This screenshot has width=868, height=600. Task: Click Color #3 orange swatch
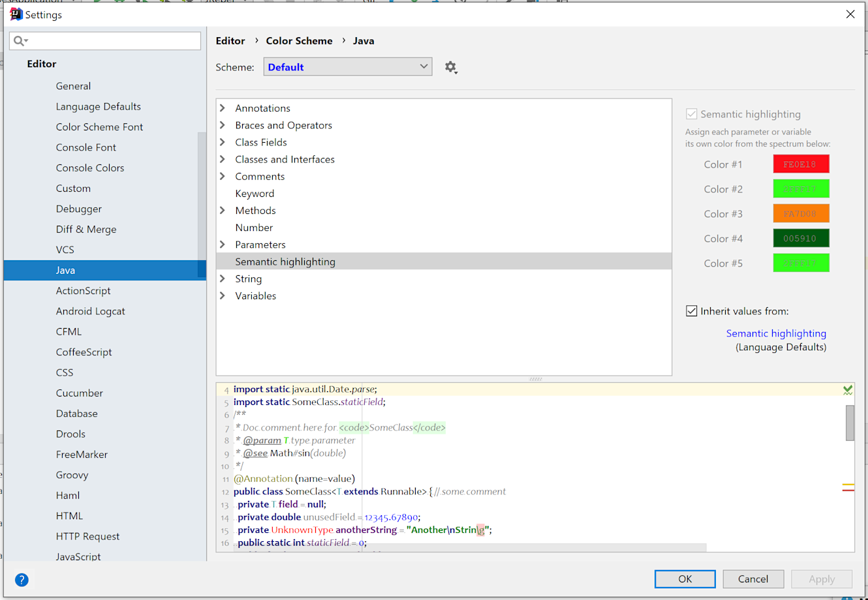[x=801, y=213]
